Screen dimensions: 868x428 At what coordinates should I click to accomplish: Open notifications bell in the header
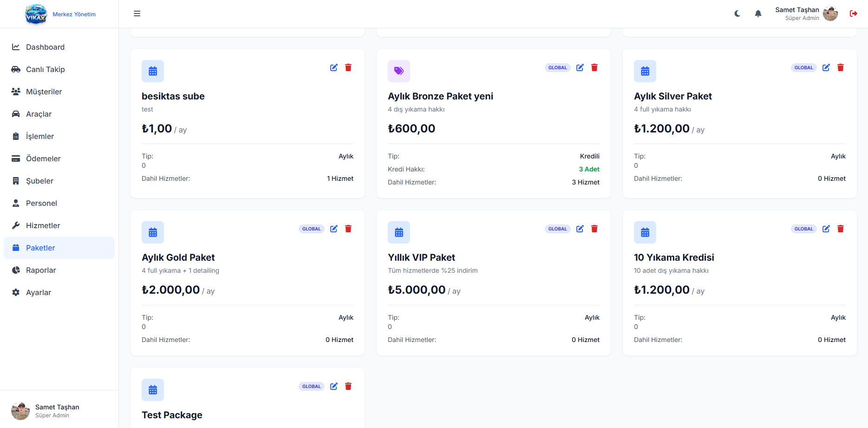[758, 13]
